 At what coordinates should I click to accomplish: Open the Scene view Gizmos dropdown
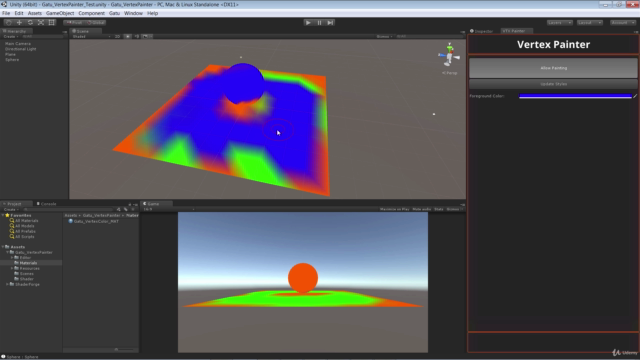coord(384,36)
